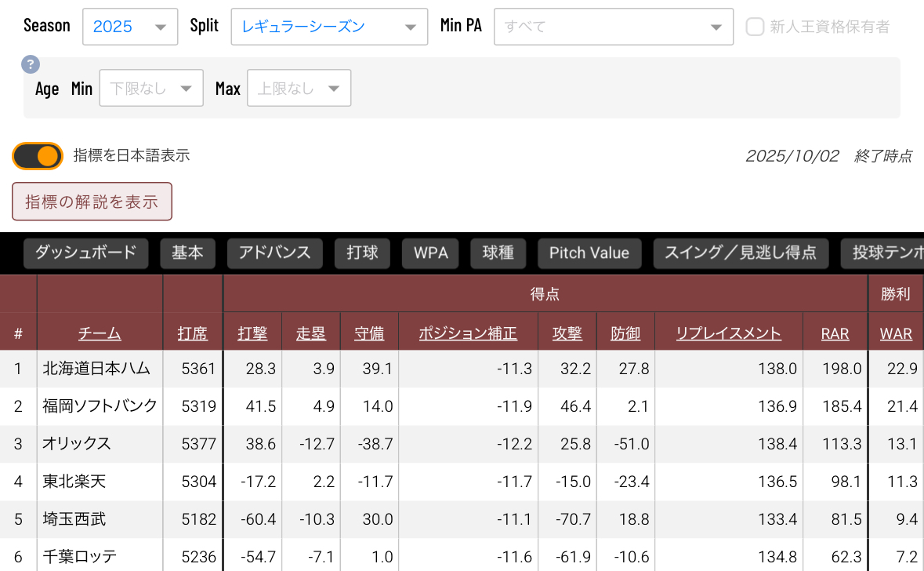
Task: Open the Age Max 上限なし dropdown
Action: click(299, 89)
